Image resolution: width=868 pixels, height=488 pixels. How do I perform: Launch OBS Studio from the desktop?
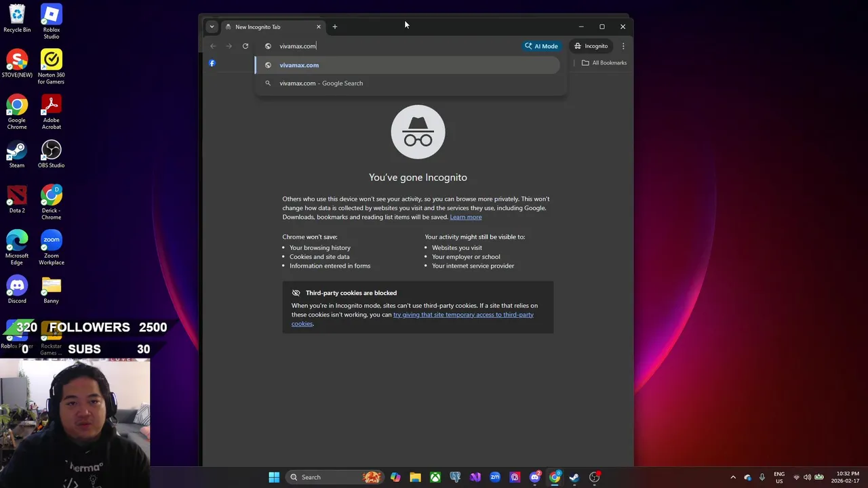[x=51, y=154]
